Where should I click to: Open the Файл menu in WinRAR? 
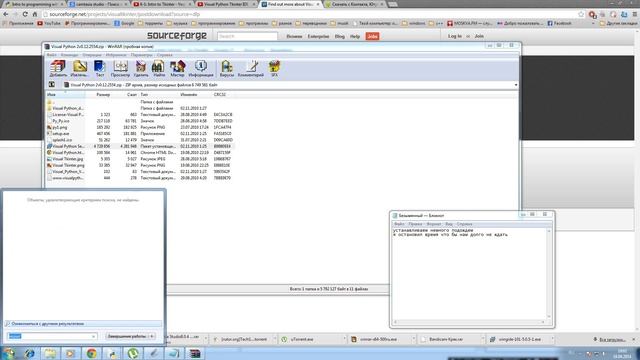(x=51, y=55)
